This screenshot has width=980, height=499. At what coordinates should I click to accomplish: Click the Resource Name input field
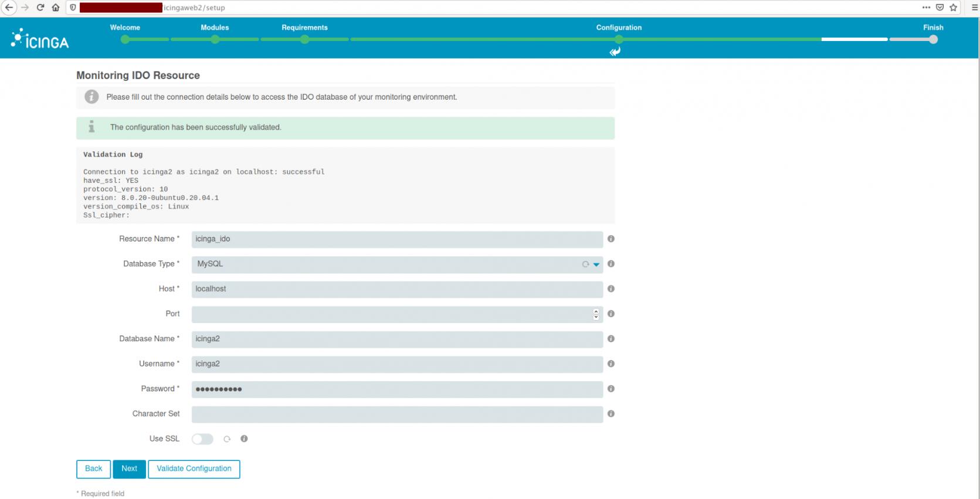click(x=397, y=239)
